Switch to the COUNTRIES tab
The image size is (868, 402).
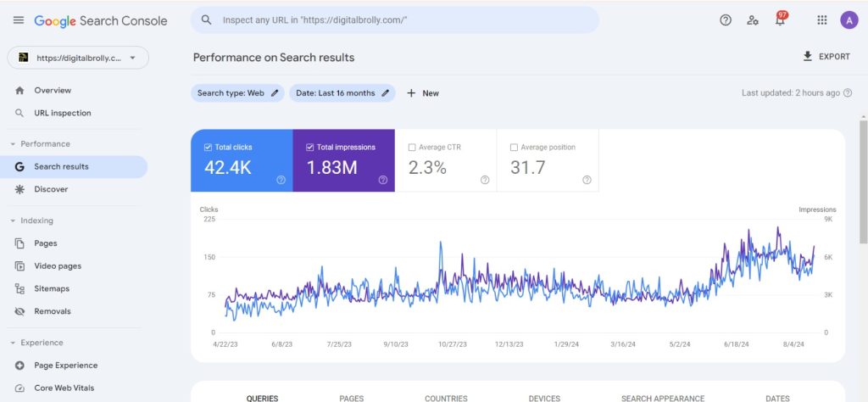[x=446, y=398]
